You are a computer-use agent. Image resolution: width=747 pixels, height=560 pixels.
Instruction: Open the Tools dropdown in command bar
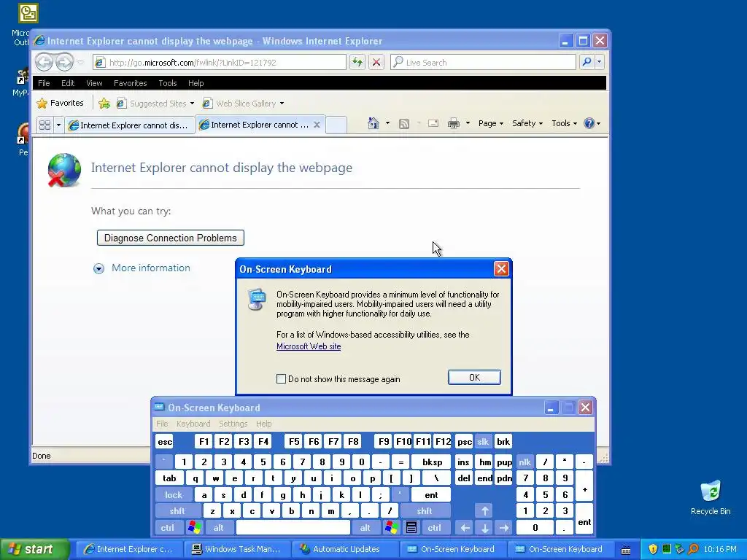pos(564,123)
